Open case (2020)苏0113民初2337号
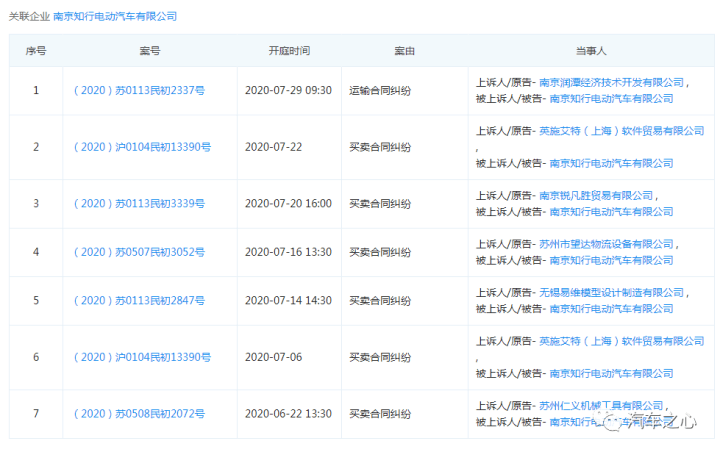 (139, 90)
